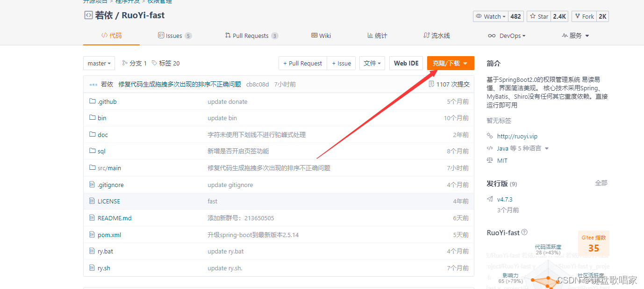Click the ry.bat file icon
Viewport: 644px width, 289px height.
[92, 251]
